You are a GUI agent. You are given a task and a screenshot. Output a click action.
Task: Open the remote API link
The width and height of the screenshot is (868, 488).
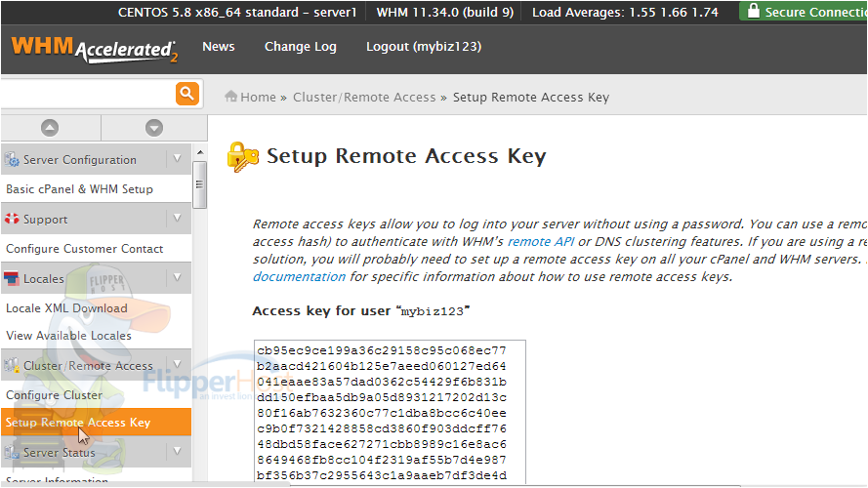[x=541, y=242]
